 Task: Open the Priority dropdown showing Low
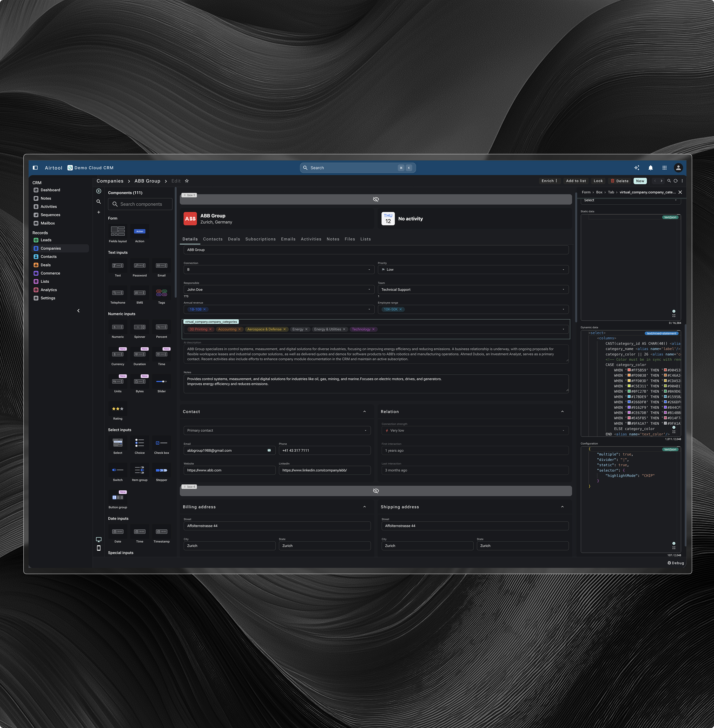[x=473, y=269]
